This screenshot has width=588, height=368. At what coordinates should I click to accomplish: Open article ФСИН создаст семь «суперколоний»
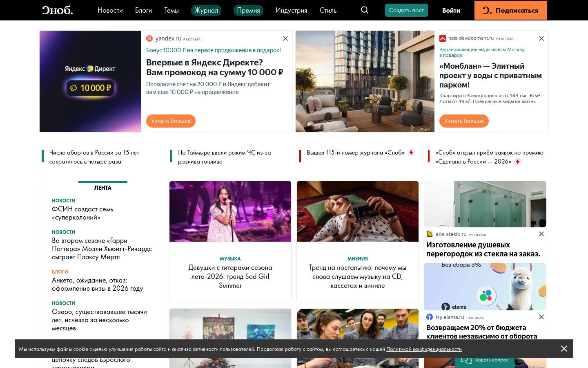point(82,213)
